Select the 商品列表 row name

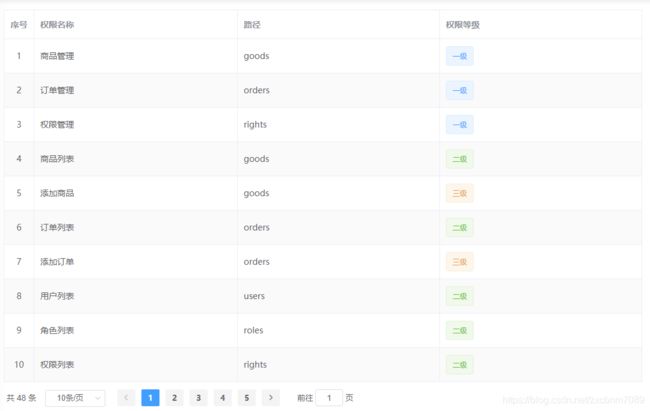coord(57,159)
